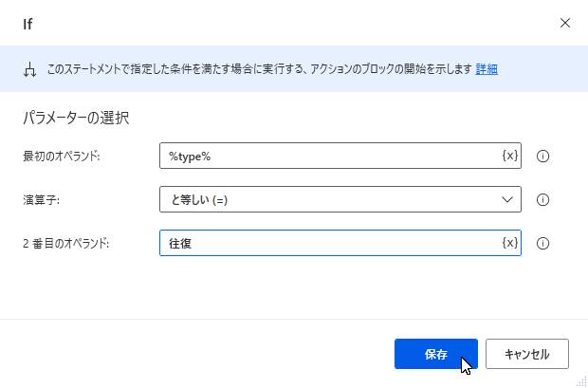Focus the %type% first operand field
This screenshot has height=388, width=588.
(x=330, y=156)
